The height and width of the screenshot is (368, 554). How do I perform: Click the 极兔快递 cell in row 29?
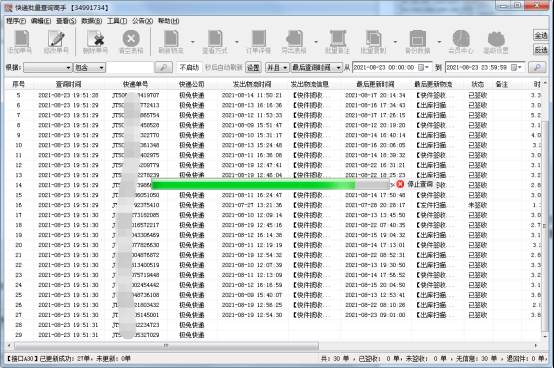click(x=191, y=335)
